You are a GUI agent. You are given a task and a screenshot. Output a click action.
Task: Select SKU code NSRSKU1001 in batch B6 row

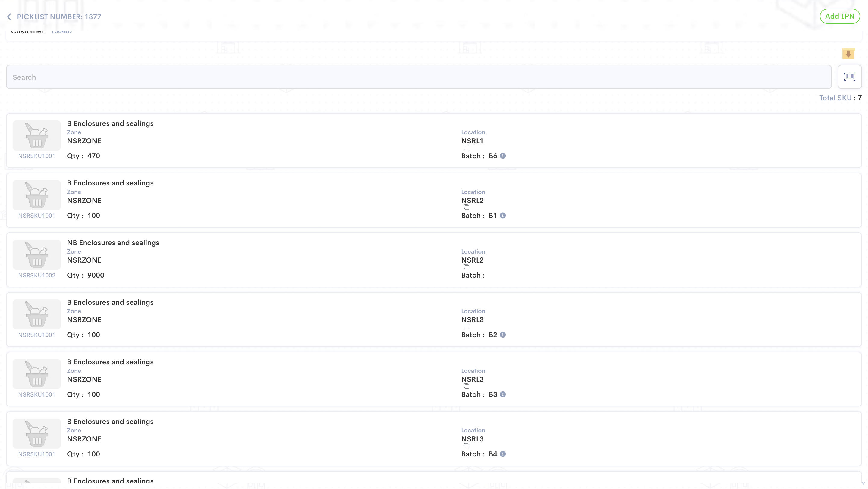[37, 156]
